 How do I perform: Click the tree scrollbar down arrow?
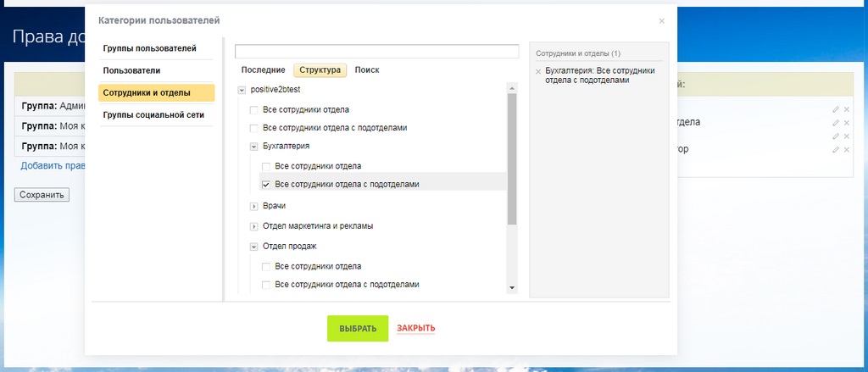[511, 288]
